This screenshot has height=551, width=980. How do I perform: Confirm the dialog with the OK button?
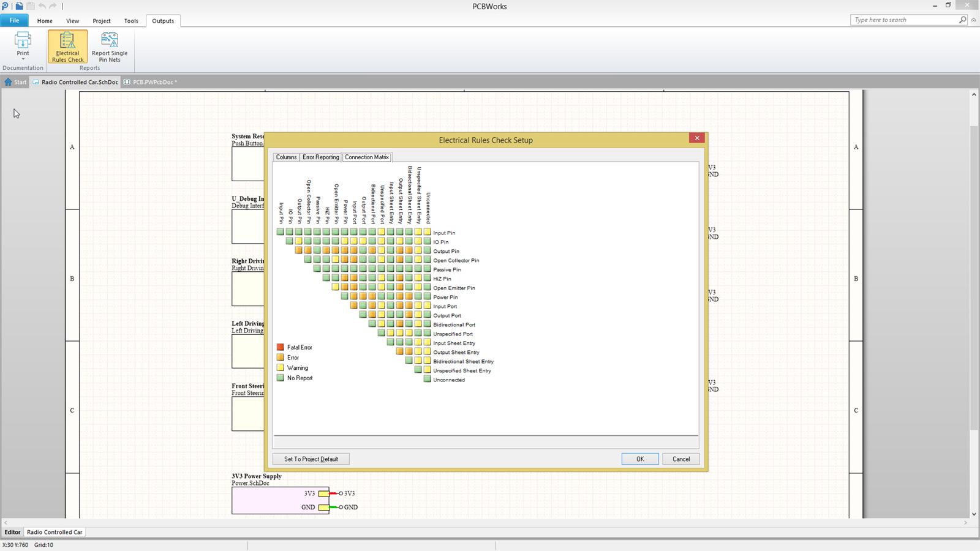click(x=639, y=459)
